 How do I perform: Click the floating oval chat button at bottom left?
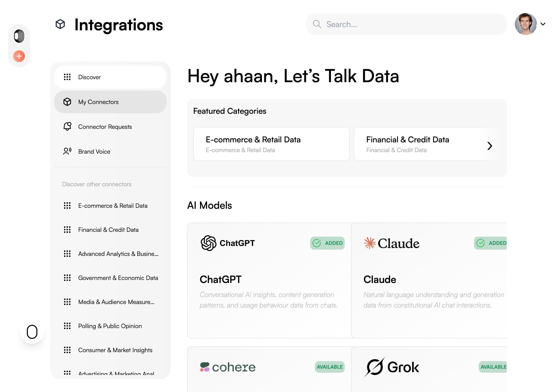point(32,332)
